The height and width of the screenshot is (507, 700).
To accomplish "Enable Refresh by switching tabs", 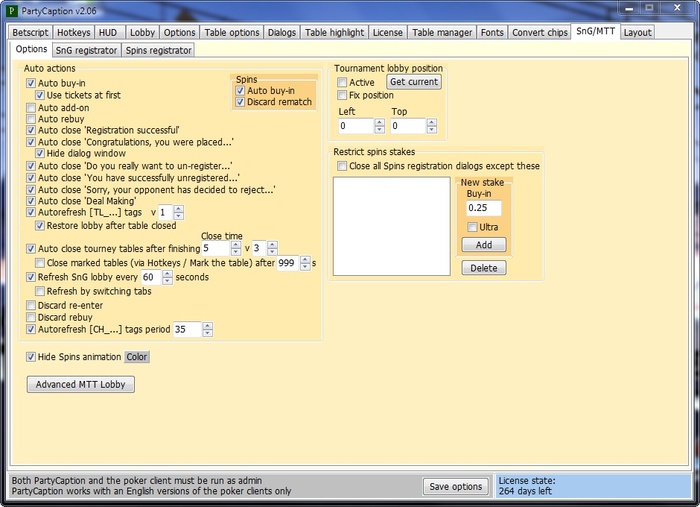I will coord(40,291).
